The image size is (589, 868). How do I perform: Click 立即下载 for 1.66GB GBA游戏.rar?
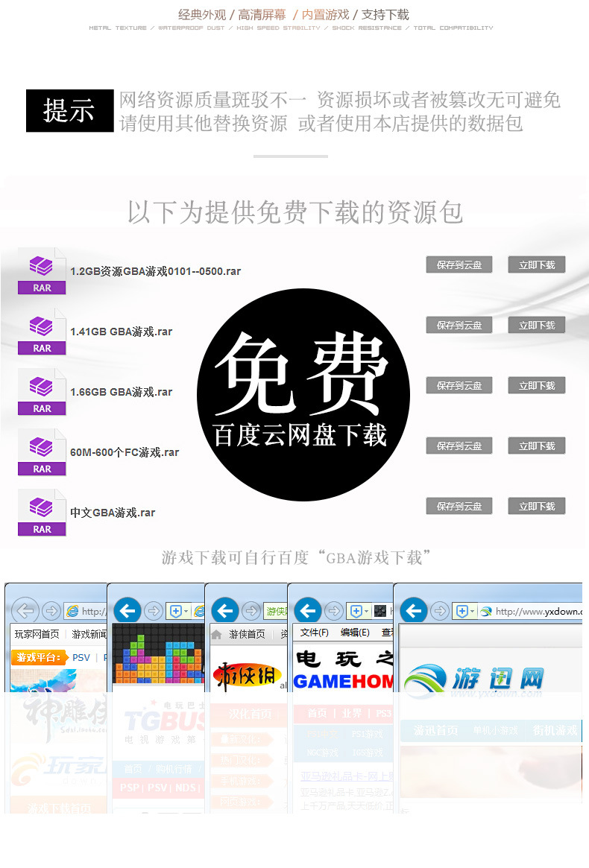point(537,385)
